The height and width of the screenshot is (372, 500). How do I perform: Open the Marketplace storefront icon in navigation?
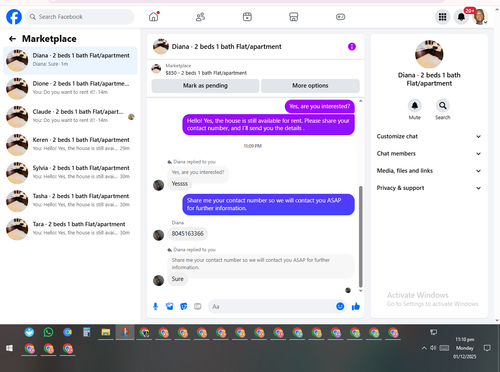pyautogui.click(x=294, y=17)
